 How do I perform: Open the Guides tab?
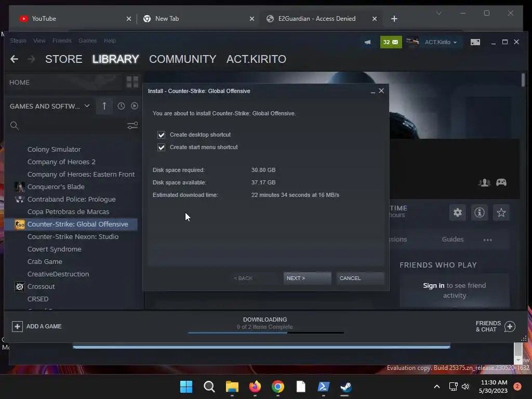(453, 240)
